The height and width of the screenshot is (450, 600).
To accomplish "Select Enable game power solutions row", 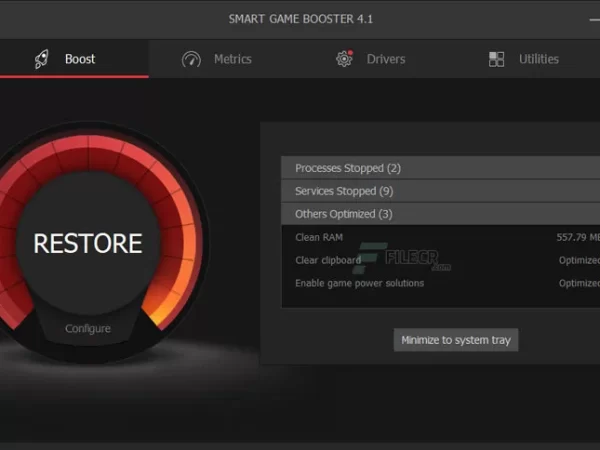I will pos(440,283).
